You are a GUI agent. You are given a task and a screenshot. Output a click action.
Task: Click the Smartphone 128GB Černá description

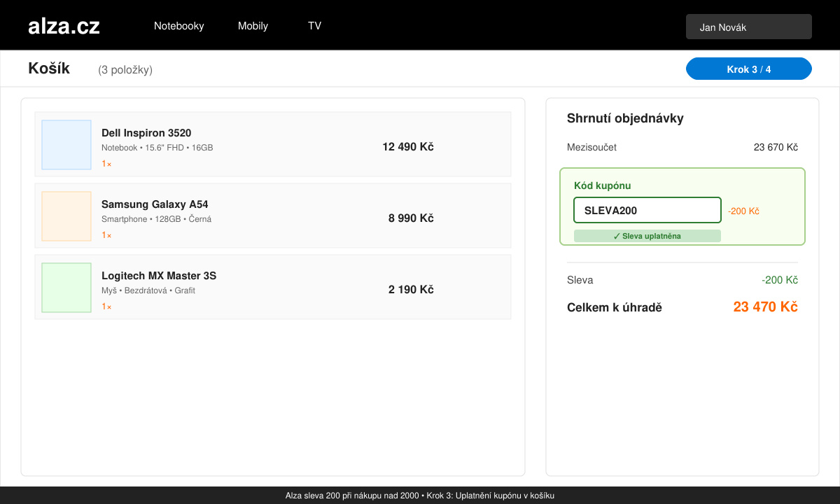pyautogui.click(x=156, y=219)
